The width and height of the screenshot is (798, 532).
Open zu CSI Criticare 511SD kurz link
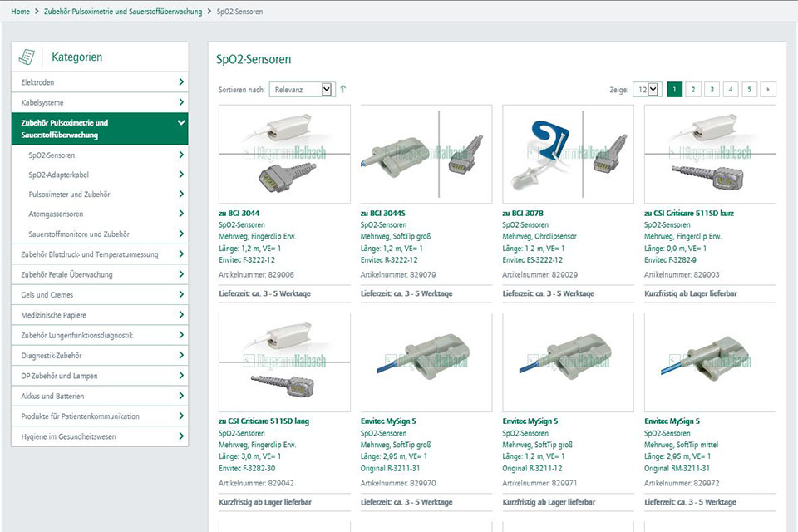click(689, 214)
